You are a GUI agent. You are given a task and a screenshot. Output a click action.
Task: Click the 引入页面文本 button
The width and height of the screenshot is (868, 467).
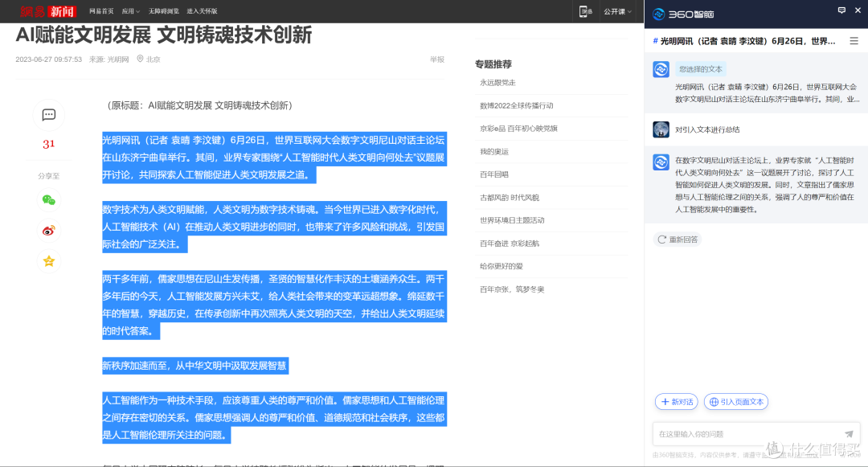[x=736, y=402]
